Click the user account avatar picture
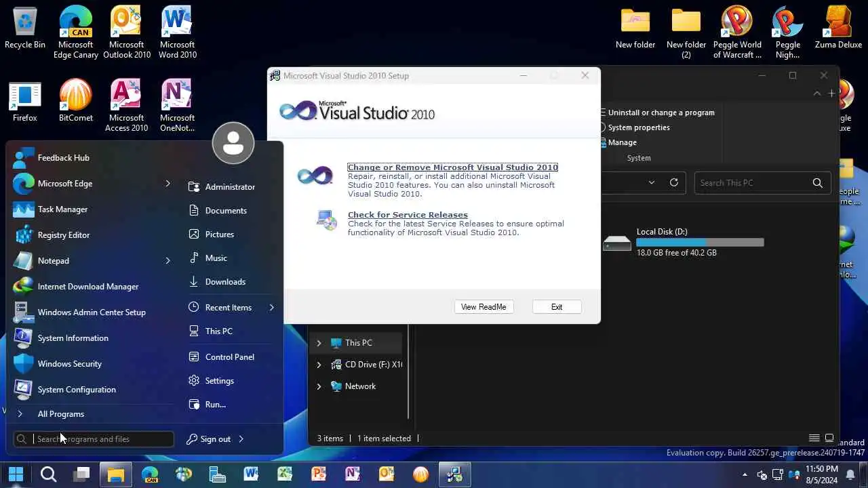The height and width of the screenshot is (488, 868). 233,143
